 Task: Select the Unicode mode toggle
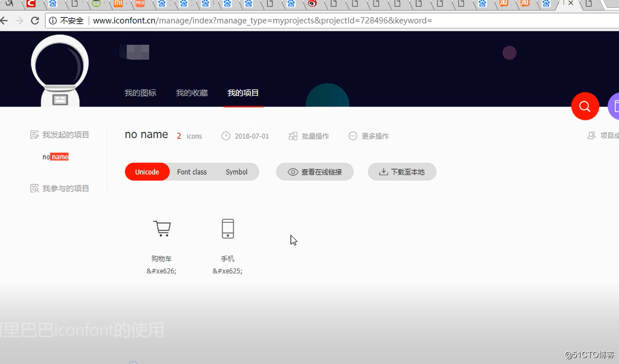point(147,172)
